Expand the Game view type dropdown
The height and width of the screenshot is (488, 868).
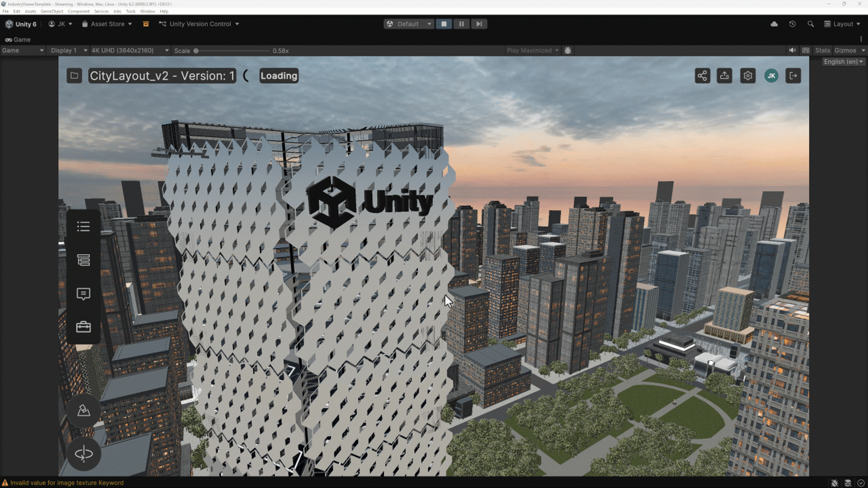click(x=23, y=50)
